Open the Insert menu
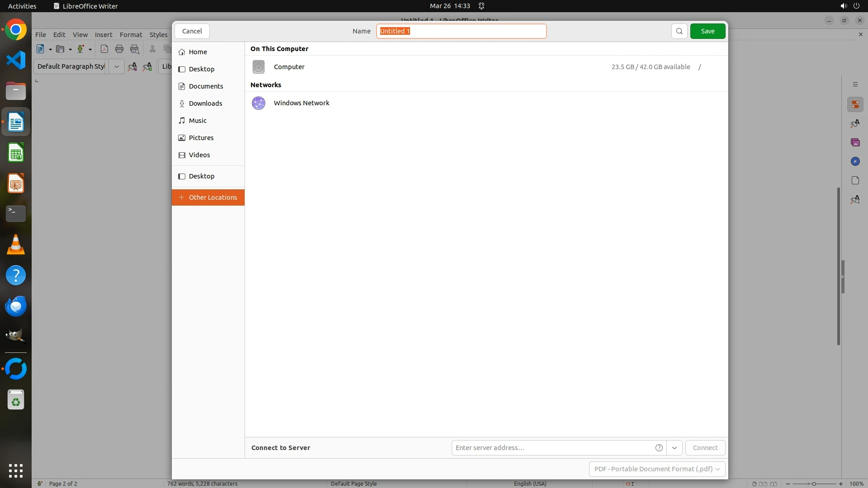The image size is (868, 488). (x=104, y=35)
